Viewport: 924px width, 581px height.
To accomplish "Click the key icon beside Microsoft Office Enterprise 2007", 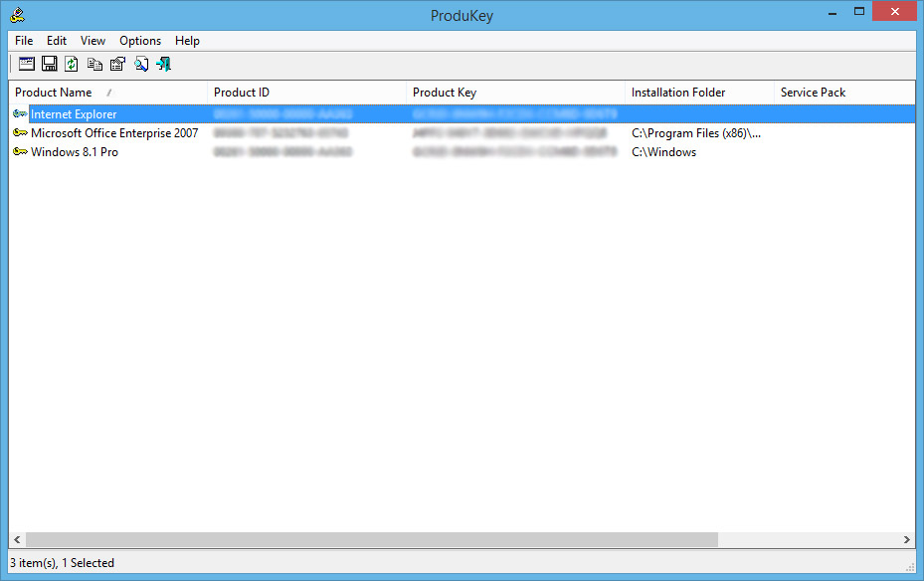I will click(19, 132).
